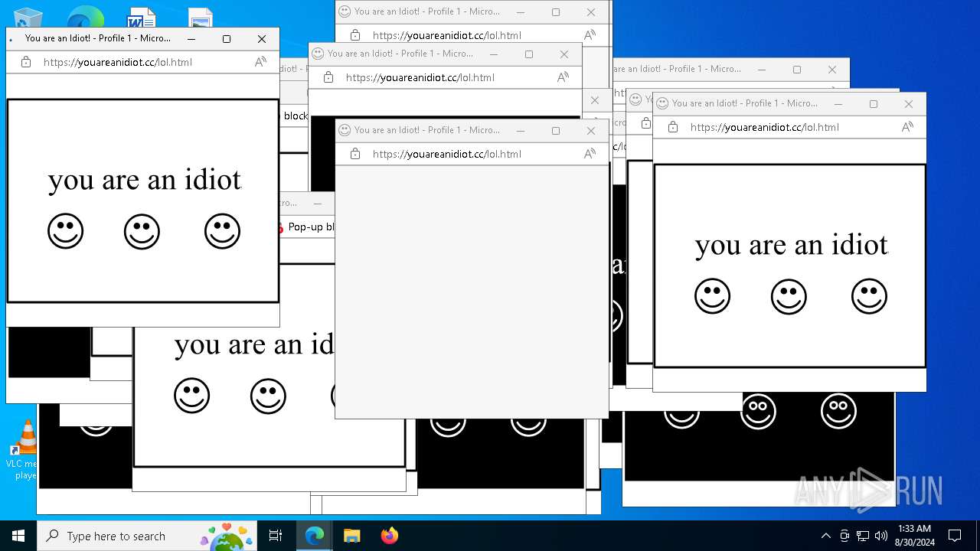Click Read aloud icon in the blank-page window
Viewport: 980px width, 551px height.
pos(590,154)
